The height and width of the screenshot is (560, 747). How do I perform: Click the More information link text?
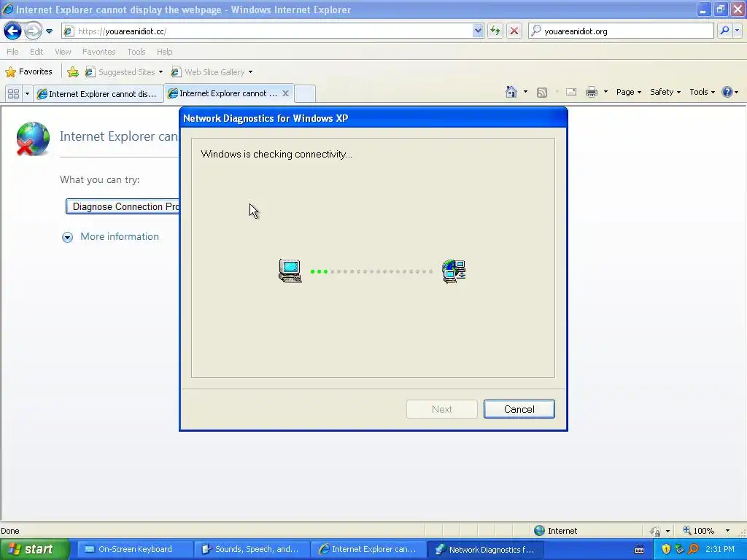click(x=120, y=237)
